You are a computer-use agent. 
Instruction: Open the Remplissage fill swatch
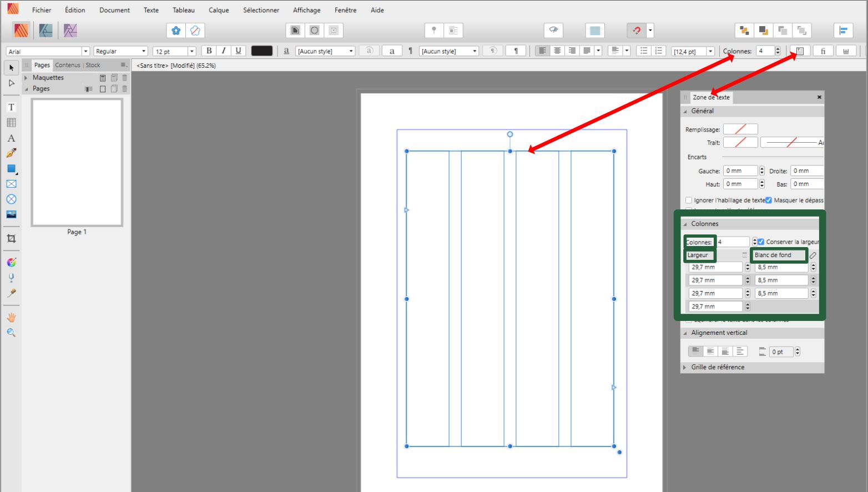[x=740, y=129]
